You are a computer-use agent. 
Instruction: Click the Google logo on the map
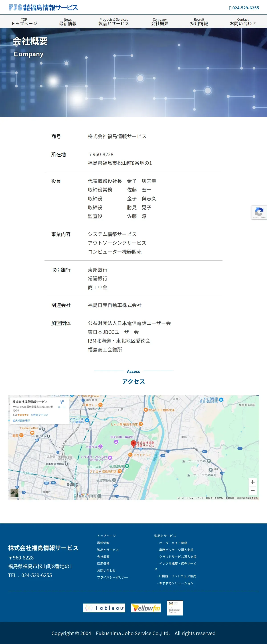[x=83, y=494]
